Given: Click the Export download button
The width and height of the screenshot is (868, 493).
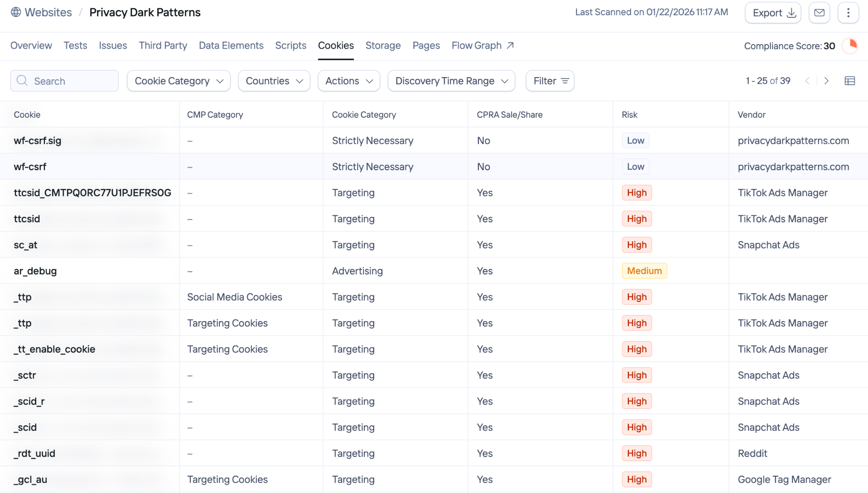Looking at the screenshot, I should (x=773, y=13).
